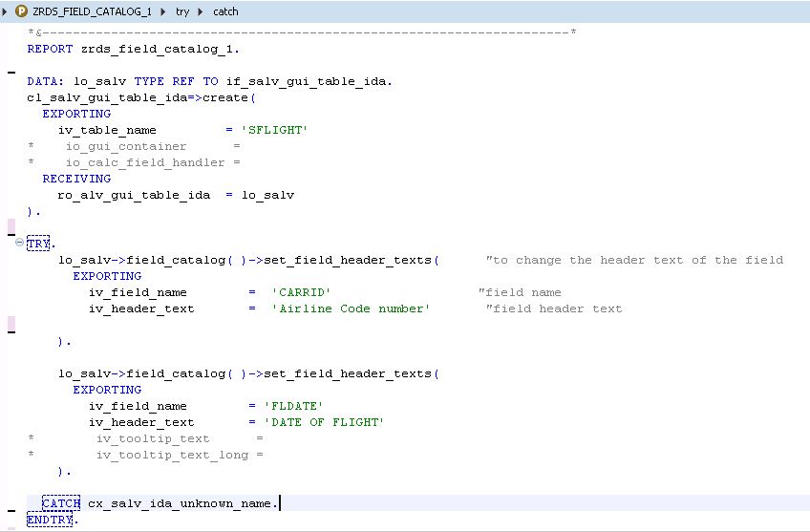Click 'DATE OF FLIGHT' string literal
Screen dimensions: 810x532
pos(324,422)
